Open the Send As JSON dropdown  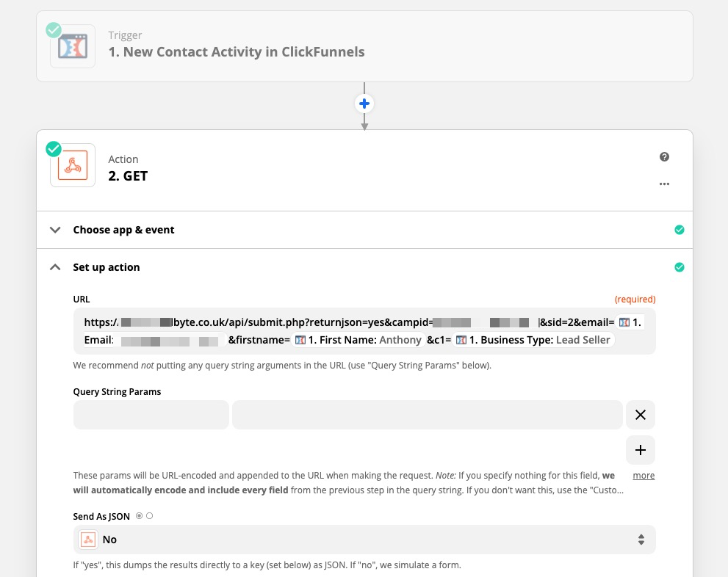tap(364, 540)
